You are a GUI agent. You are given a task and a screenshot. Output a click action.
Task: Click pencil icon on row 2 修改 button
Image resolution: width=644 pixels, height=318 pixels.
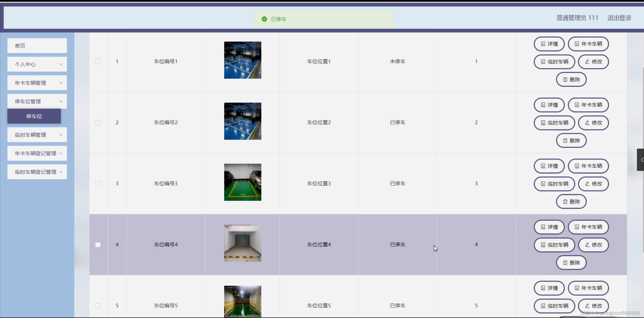[587, 123]
